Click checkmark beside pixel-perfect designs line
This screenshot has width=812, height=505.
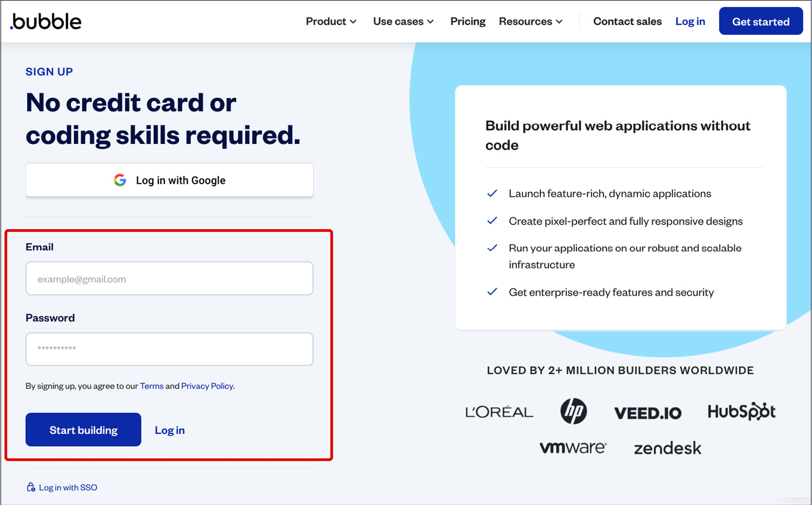pyautogui.click(x=492, y=221)
